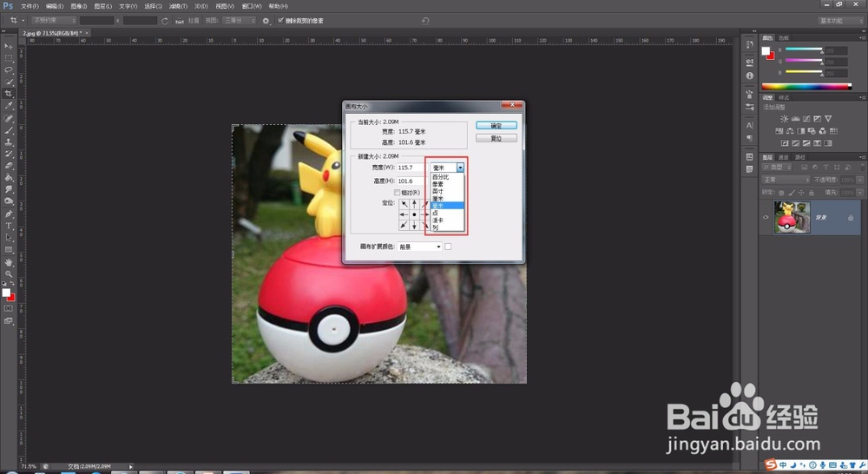Open the 不受约束 crop ratio dropdown
The image size is (868, 474).
pos(54,21)
